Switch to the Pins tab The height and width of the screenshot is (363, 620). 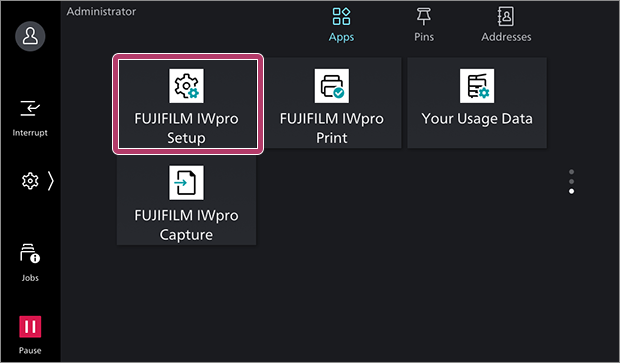(424, 25)
